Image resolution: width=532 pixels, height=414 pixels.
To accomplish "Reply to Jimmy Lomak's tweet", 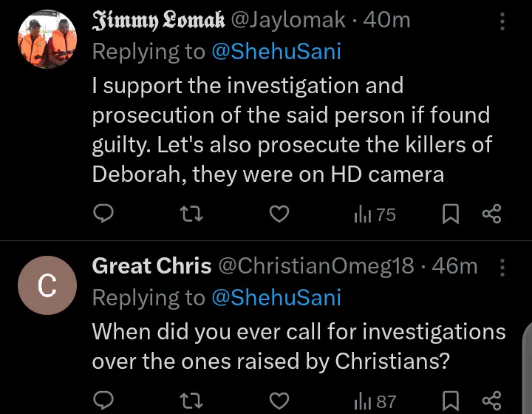I will pos(103,214).
